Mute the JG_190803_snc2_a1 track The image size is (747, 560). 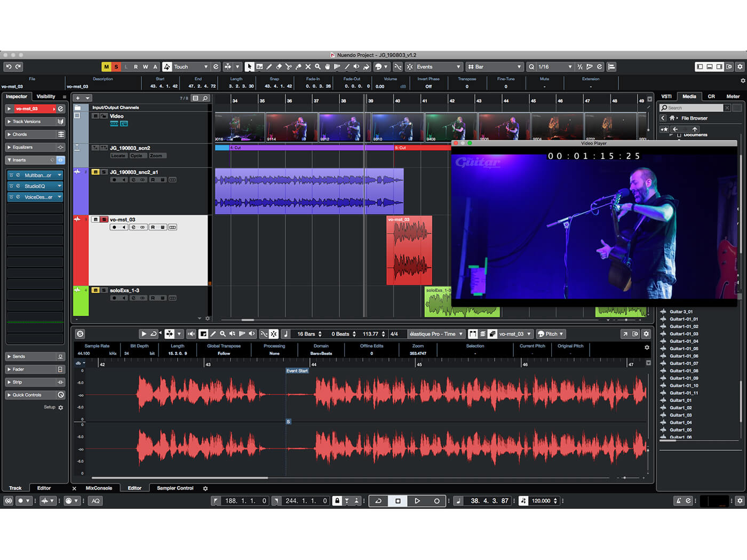(x=96, y=172)
